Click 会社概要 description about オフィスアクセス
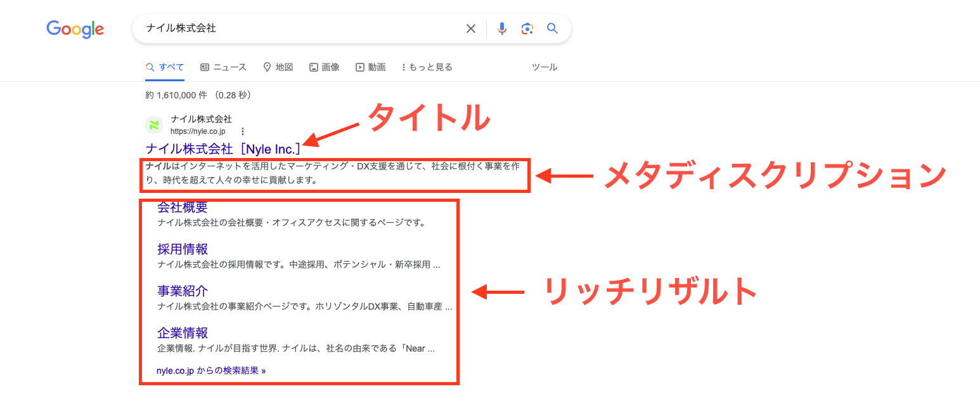This screenshot has width=980, height=403. tap(291, 223)
